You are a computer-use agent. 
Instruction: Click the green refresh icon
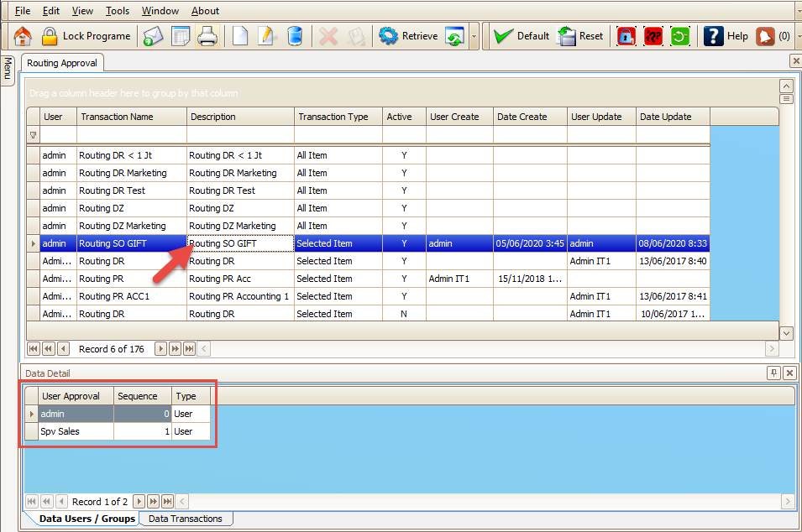(679, 36)
